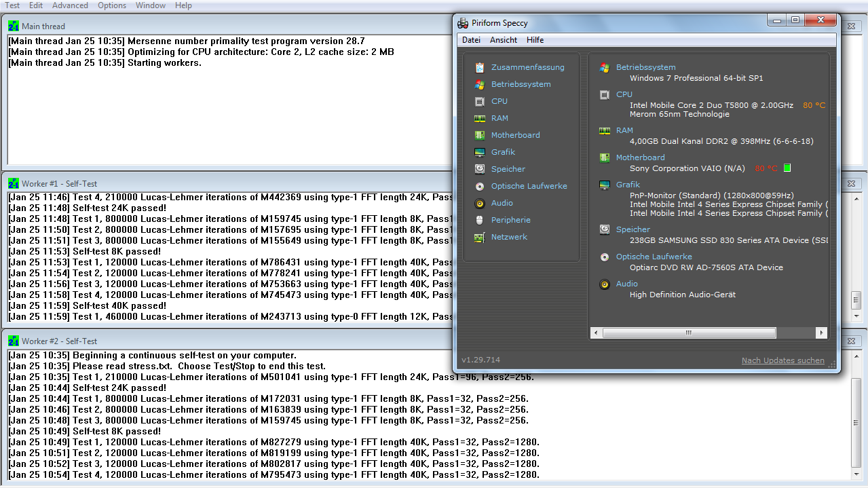Open the CPU heading link in summary

pos(624,94)
